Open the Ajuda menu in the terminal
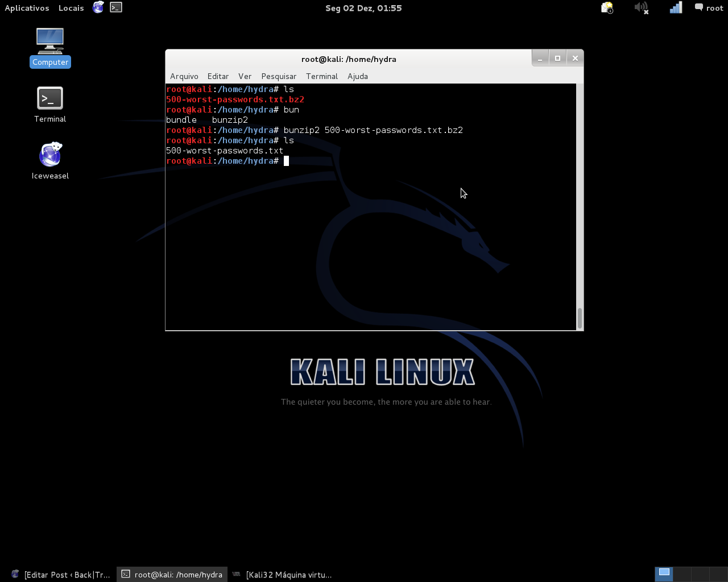This screenshot has height=582, width=728. point(358,76)
